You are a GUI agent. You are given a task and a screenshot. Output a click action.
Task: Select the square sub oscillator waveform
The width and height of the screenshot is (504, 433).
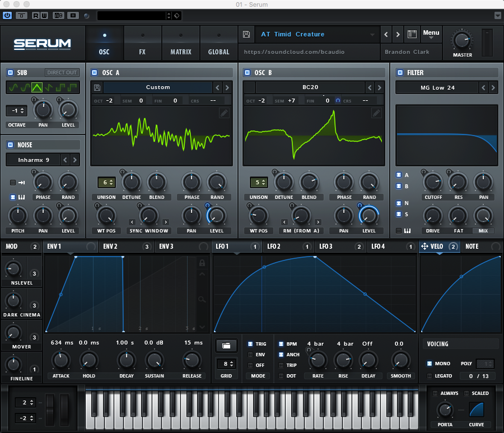coord(60,87)
